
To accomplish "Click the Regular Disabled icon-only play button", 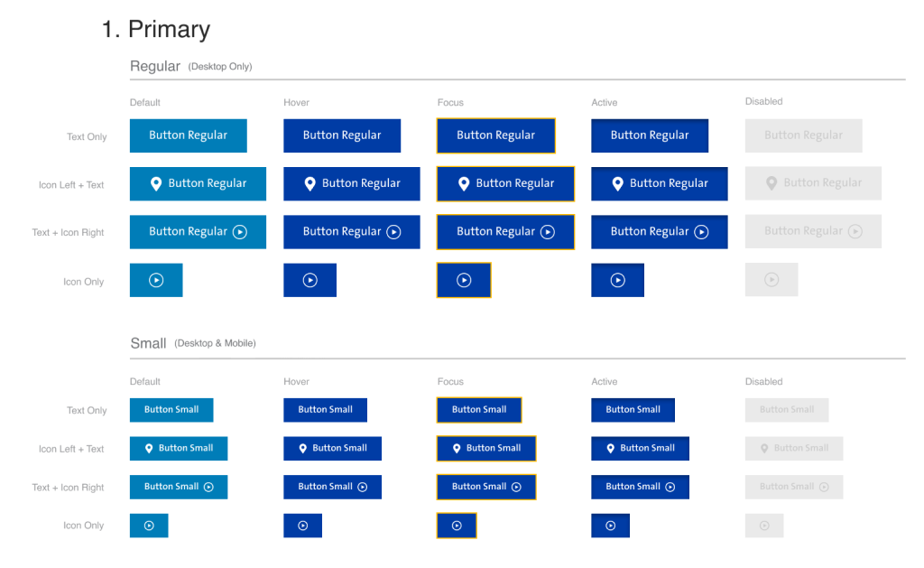I will [772, 280].
